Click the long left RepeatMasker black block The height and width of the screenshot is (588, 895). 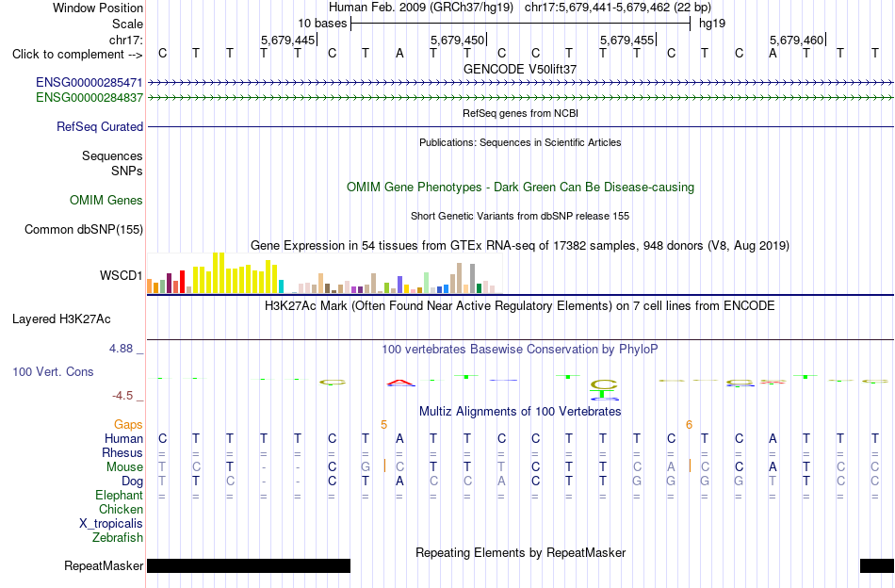[x=249, y=565]
